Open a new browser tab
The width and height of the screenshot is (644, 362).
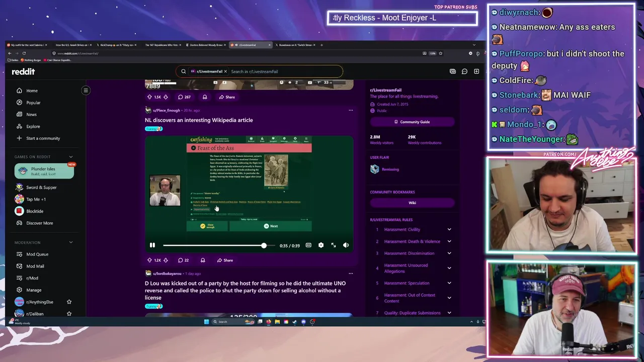click(322, 45)
